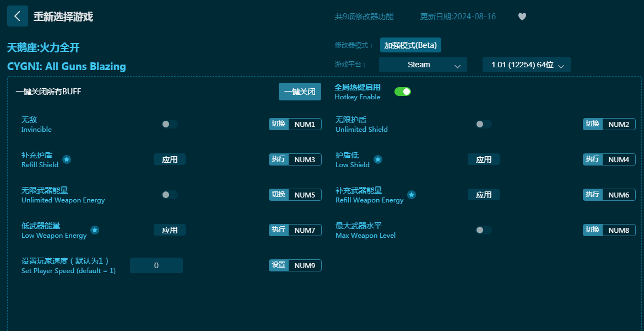Select the 加强模式(Beta) trainer mode
Screen dimensions: 644x331
point(410,45)
